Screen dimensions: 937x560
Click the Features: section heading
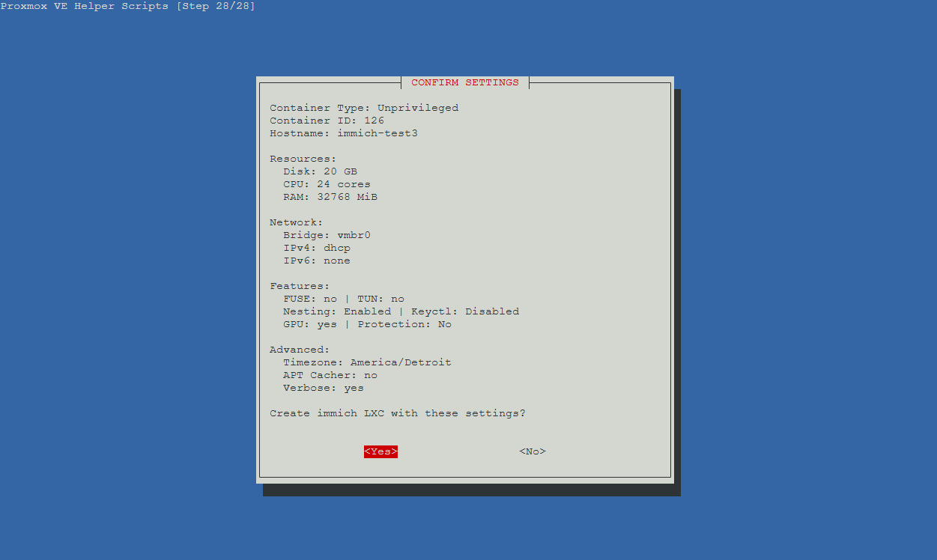click(300, 286)
